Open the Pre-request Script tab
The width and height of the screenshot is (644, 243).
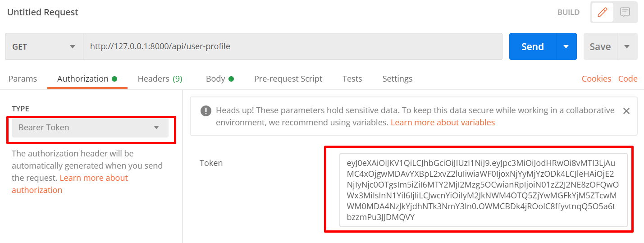[288, 79]
